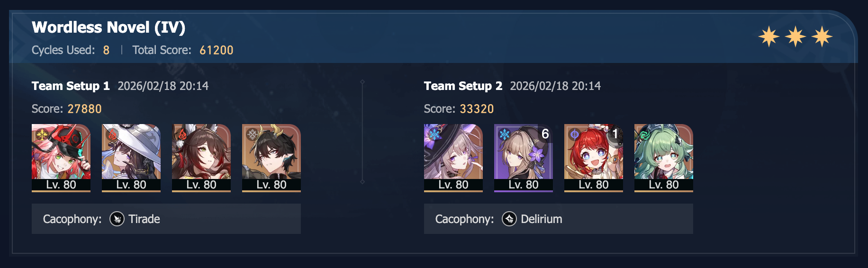The width and height of the screenshot is (868, 268).
Task: Click the Fire element icon on white-hat character
Action: pos(112,135)
